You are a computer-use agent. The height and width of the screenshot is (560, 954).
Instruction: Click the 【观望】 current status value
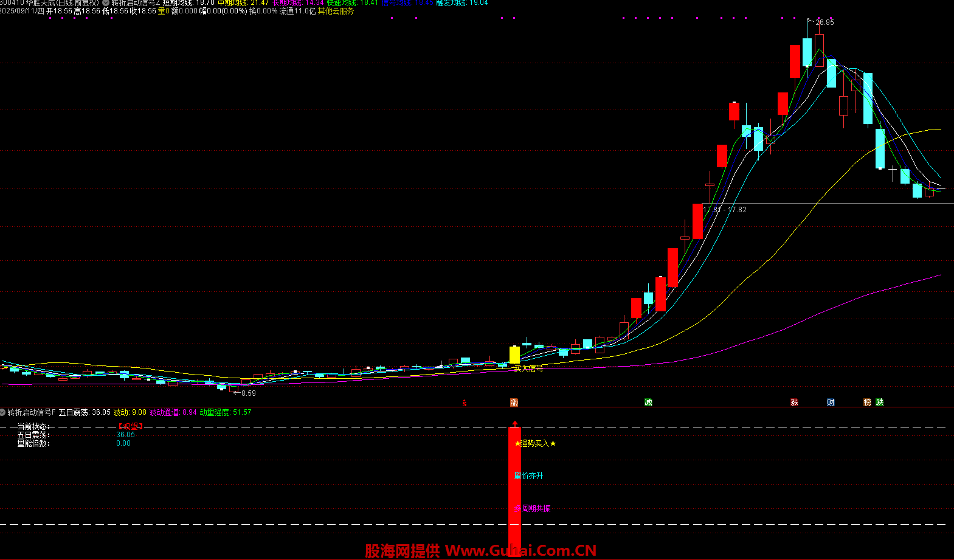click(x=130, y=426)
